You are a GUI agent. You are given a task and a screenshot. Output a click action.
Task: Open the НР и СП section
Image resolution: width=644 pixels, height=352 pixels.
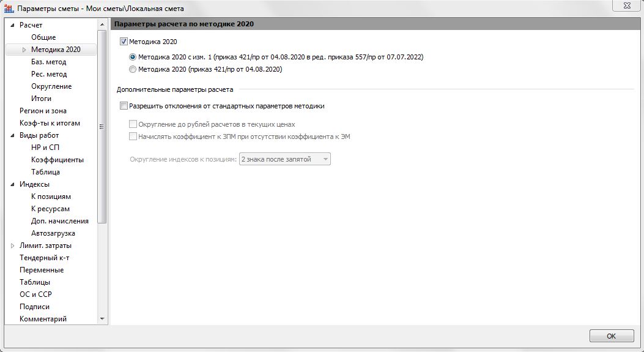point(45,148)
